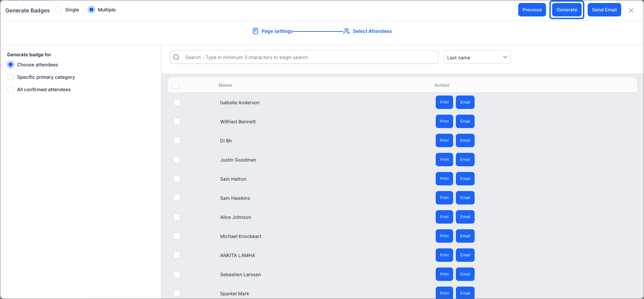Tick the checkbox beside Sam Hatton
Screen dimensions: 644x299
[177, 179]
